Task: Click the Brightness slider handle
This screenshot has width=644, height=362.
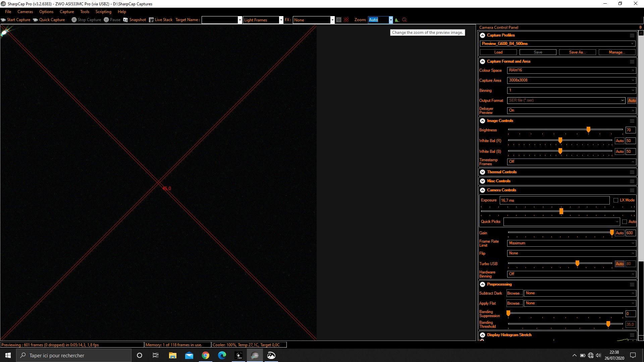Action: point(588,130)
